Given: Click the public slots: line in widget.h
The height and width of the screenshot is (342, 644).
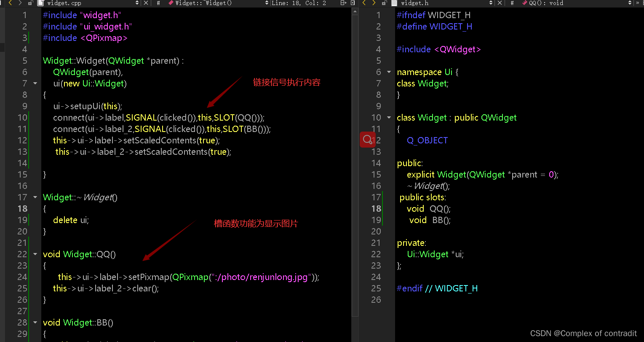Looking at the screenshot, I should [423, 197].
